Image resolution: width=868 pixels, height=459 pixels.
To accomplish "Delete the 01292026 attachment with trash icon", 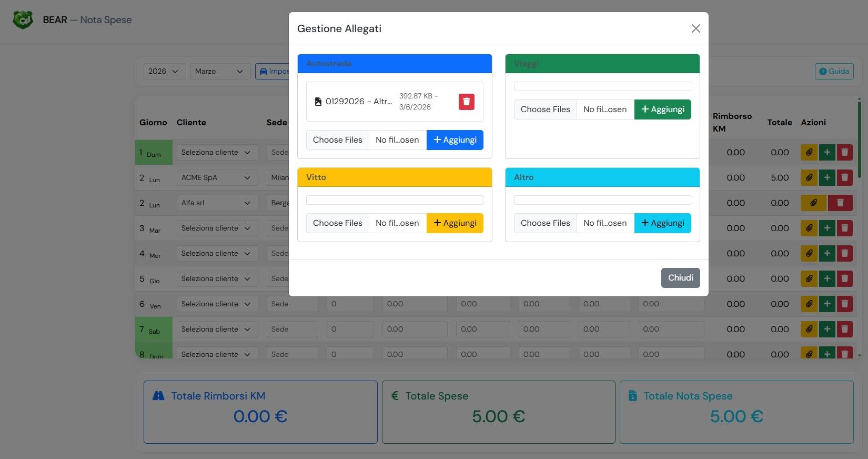I will [x=466, y=102].
